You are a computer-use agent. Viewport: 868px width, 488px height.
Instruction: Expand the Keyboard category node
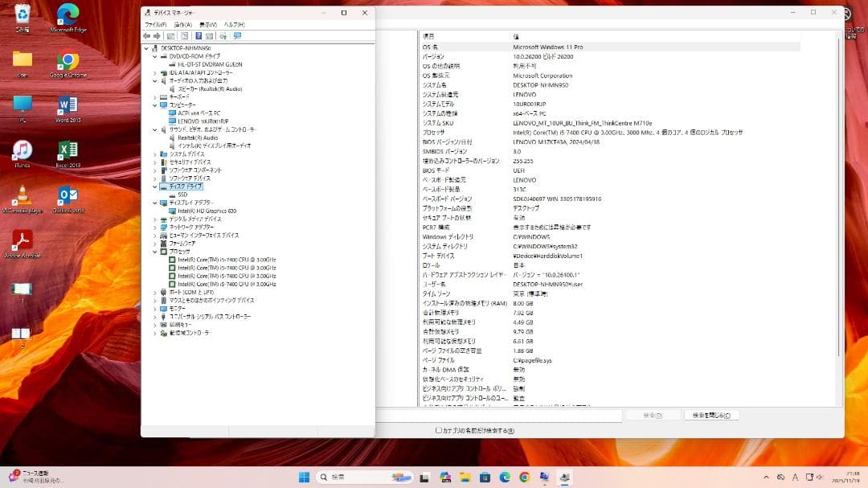click(155, 96)
